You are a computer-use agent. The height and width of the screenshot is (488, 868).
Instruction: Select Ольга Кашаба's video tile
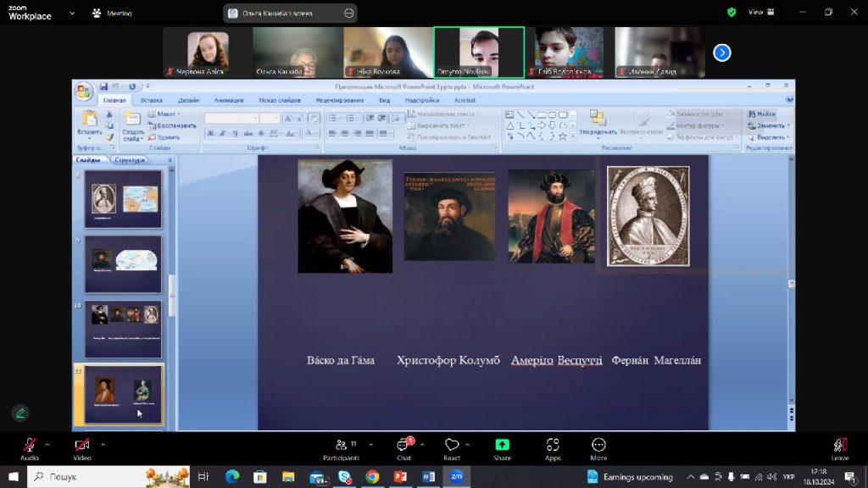click(298, 53)
